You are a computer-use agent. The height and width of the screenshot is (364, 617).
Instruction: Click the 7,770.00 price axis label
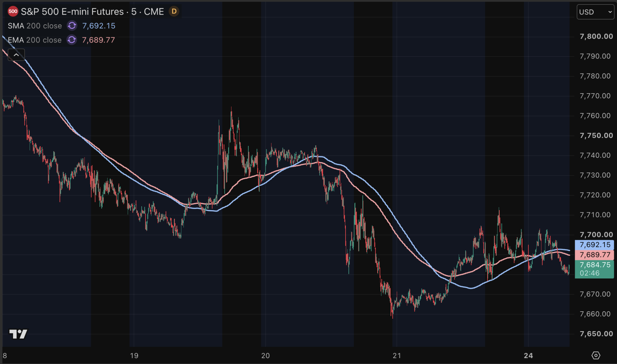tap(595, 96)
